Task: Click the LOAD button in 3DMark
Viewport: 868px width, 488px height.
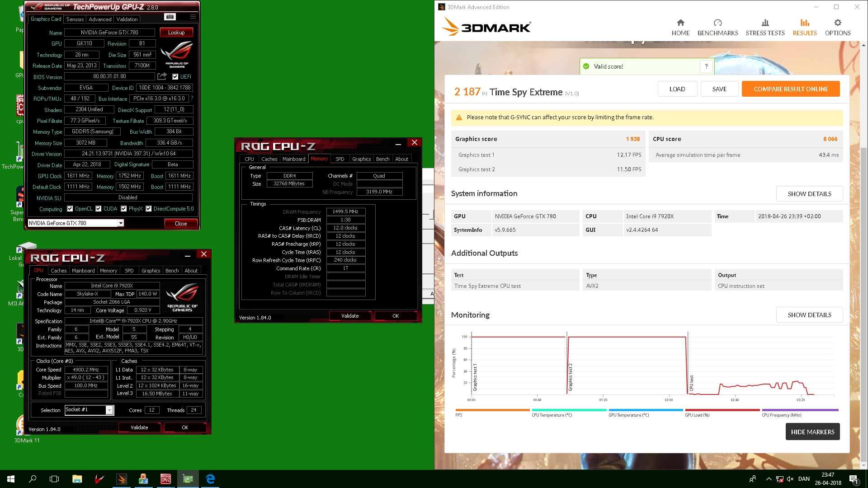Action: 677,89
